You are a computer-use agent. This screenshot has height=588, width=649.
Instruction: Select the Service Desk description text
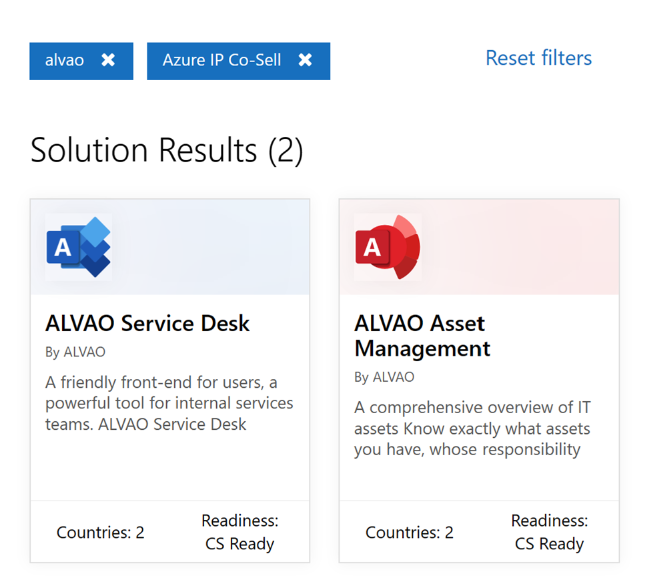[x=169, y=403]
